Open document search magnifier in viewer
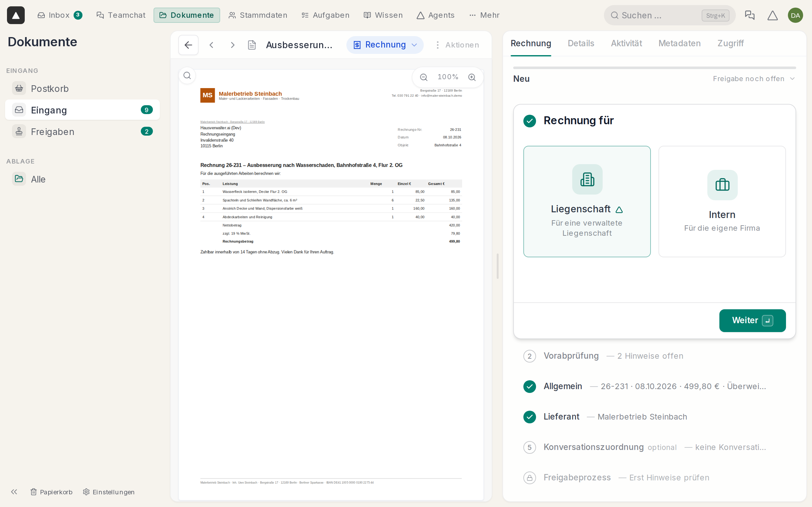The image size is (812, 507). tap(187, 75)
